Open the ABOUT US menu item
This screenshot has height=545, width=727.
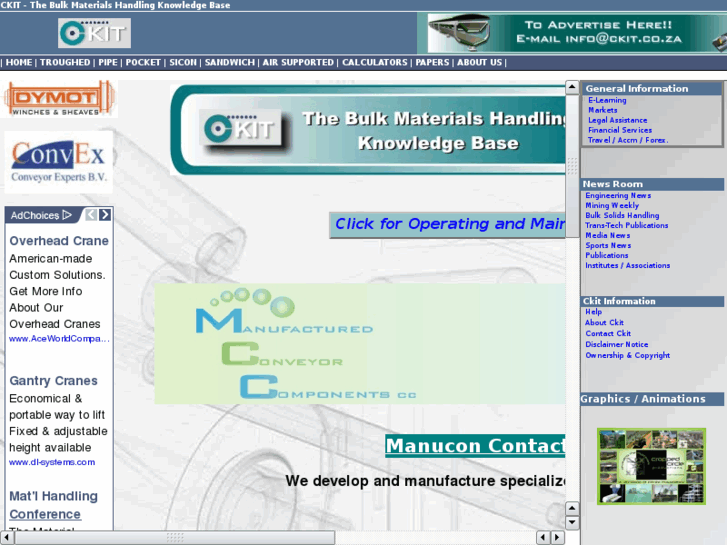(x=479, y=62)
